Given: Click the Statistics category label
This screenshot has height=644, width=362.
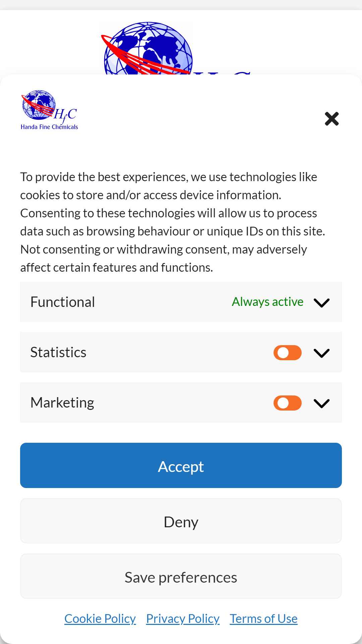Looking at the screenshot, I should [x=58, y=352].
